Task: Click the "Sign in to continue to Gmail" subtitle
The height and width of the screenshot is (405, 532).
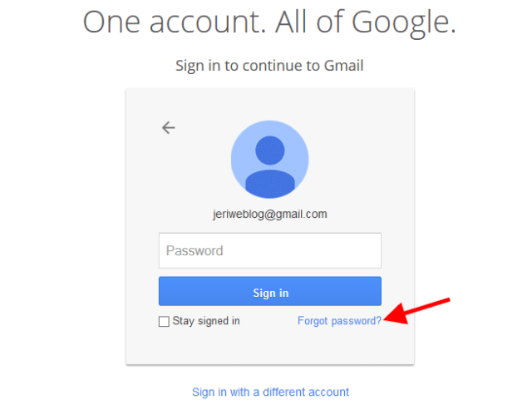Action: [269, 65]
